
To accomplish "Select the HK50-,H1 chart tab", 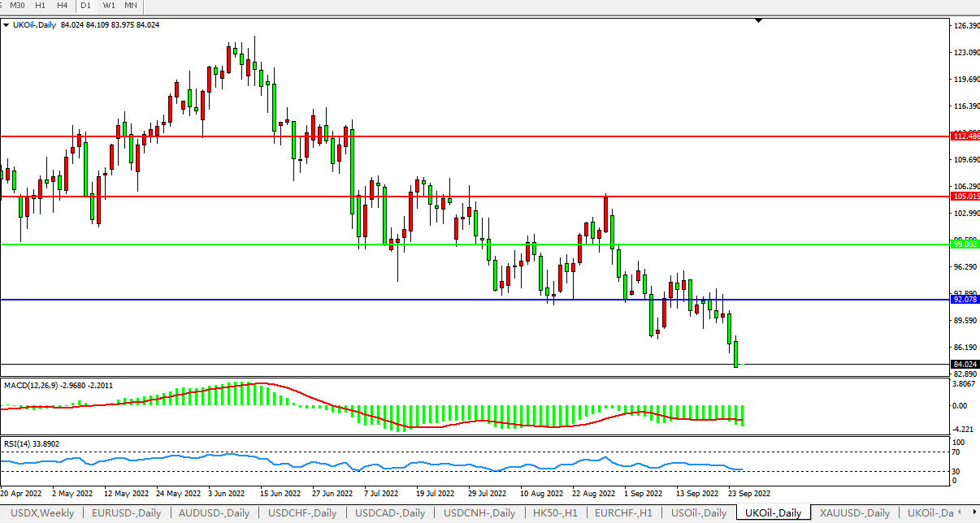I will click(x=557, y=513).
